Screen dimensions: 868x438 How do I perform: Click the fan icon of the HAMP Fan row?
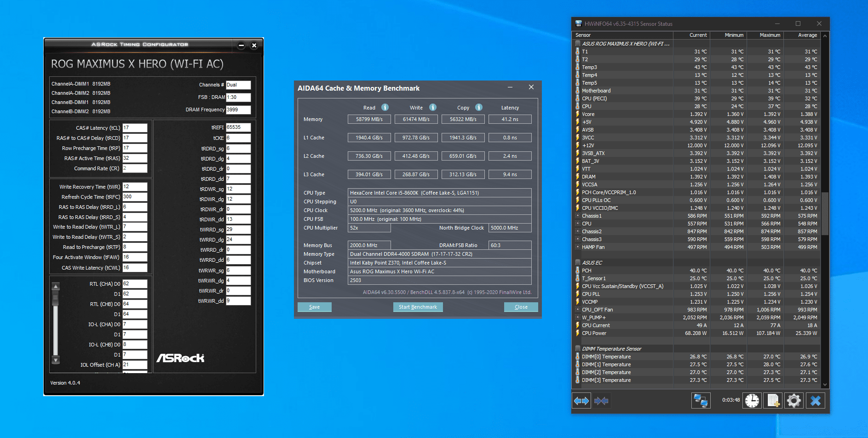click(x=578, y=247)
